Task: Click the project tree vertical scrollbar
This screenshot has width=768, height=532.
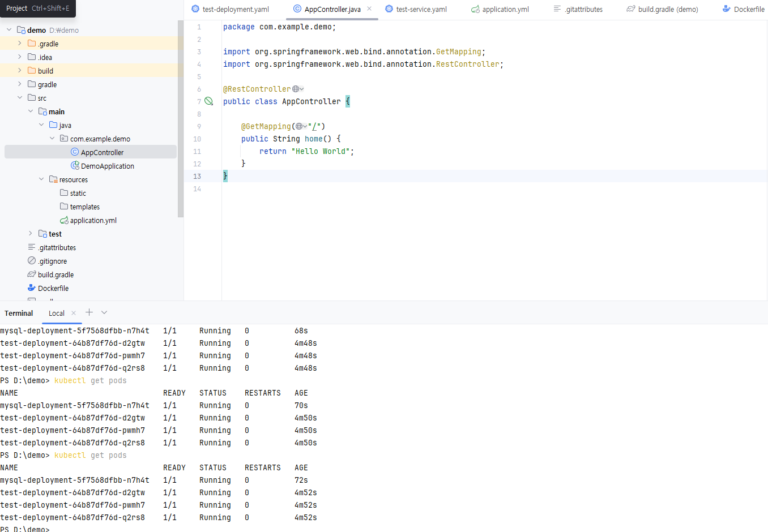Action: [181, 119]
